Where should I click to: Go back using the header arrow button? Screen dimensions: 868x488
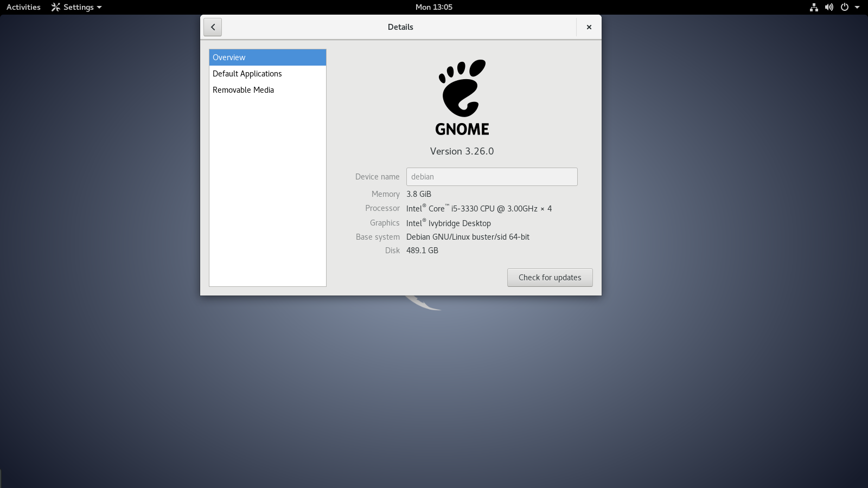[213, 27]
